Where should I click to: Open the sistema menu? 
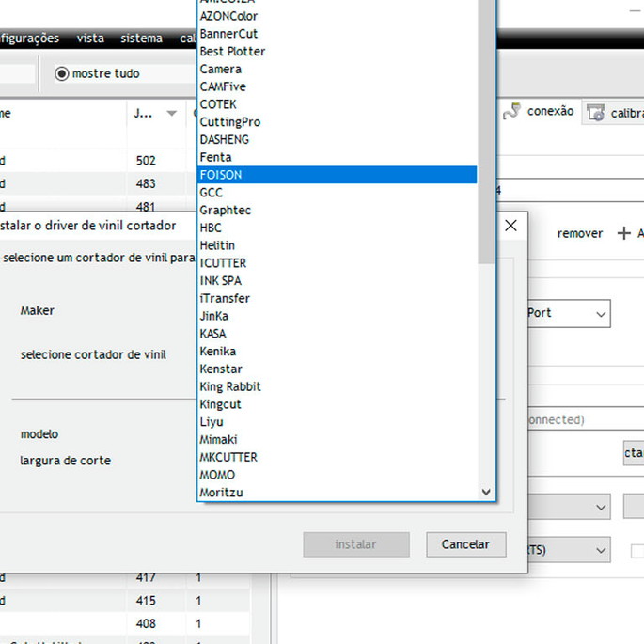[141, 39]
